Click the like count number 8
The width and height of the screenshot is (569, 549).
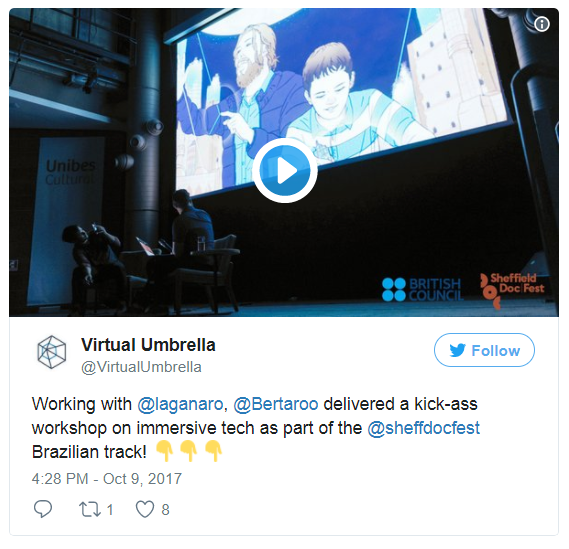(x=165, y=510)
